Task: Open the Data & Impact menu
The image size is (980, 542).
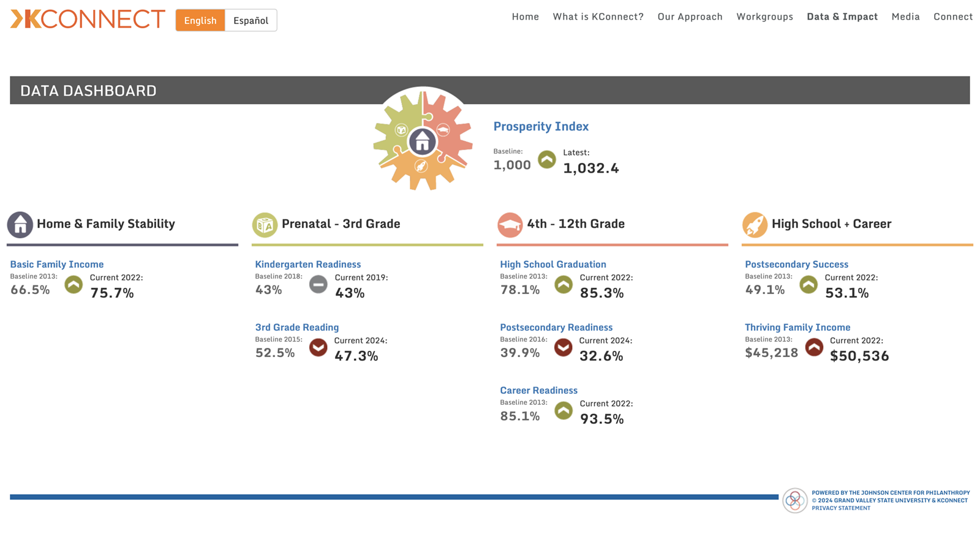Action: 842,17
